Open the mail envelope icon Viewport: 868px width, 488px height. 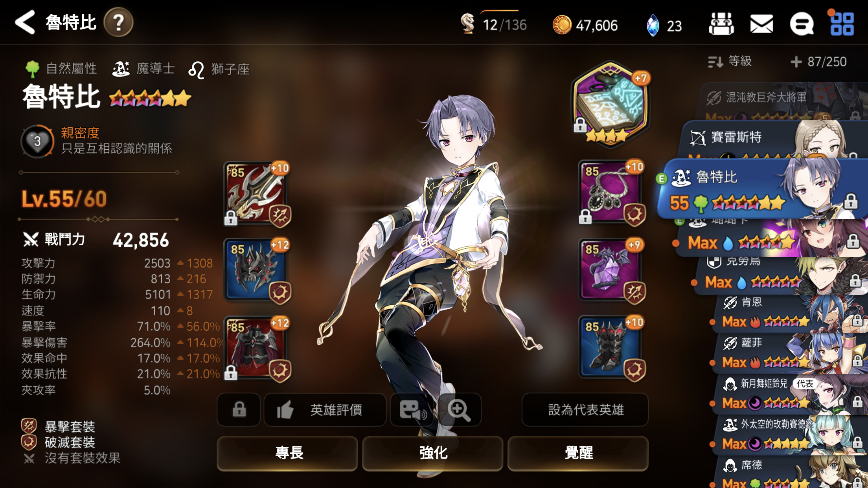[761, 24]
